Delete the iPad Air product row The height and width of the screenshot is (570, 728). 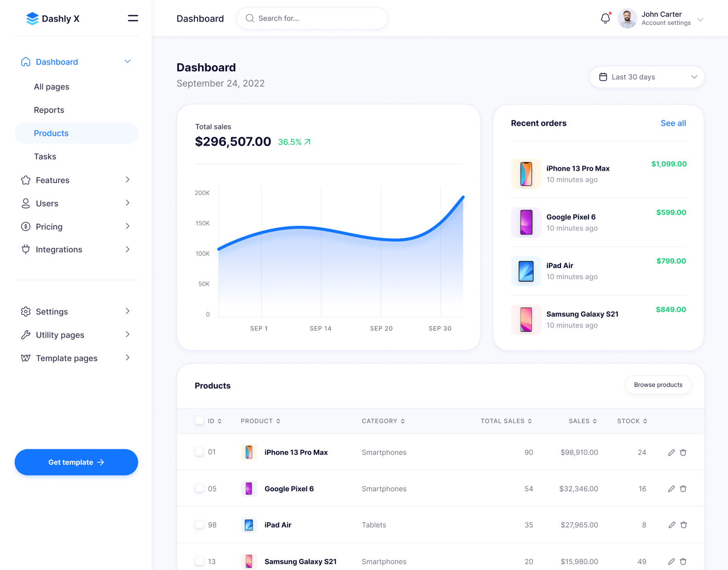683,525
